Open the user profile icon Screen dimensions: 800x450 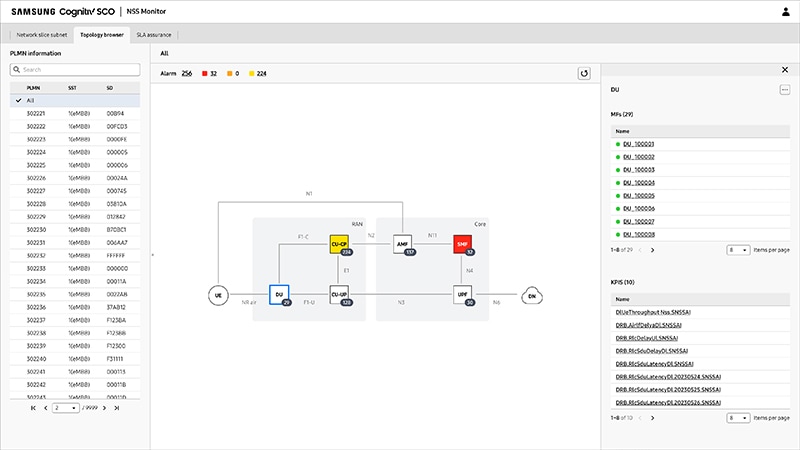[786, 12]
